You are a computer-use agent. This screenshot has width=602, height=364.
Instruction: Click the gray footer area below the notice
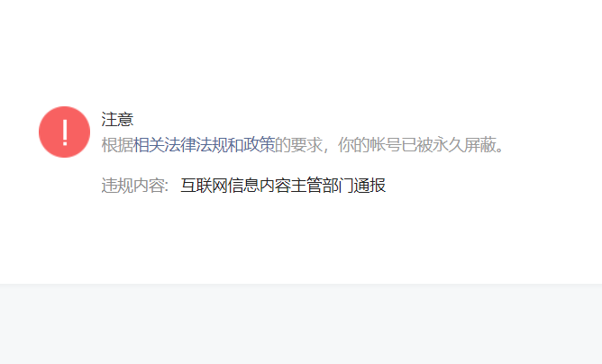tap(301, 324)
